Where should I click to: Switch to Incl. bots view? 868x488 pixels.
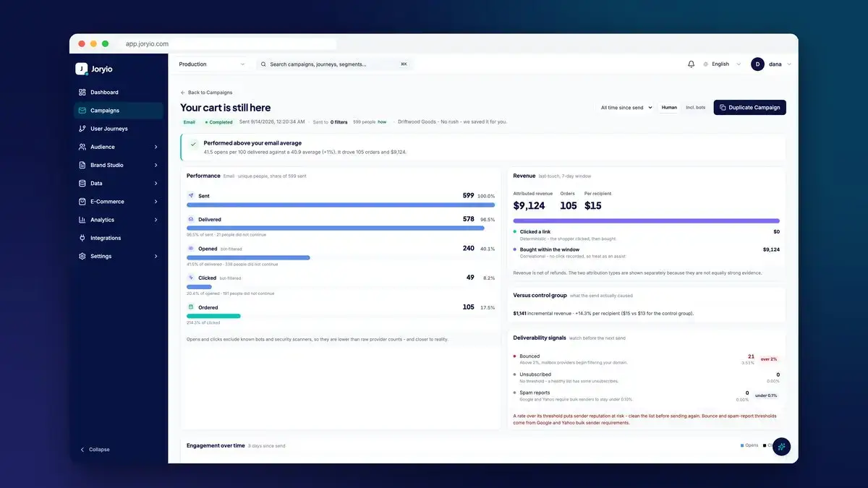click(695, 108)
